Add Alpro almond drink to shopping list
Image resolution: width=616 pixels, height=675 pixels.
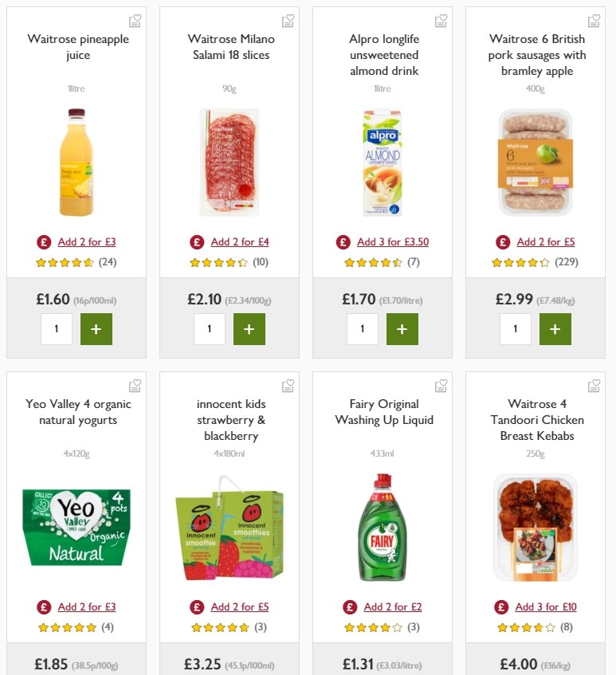(441, 20)
